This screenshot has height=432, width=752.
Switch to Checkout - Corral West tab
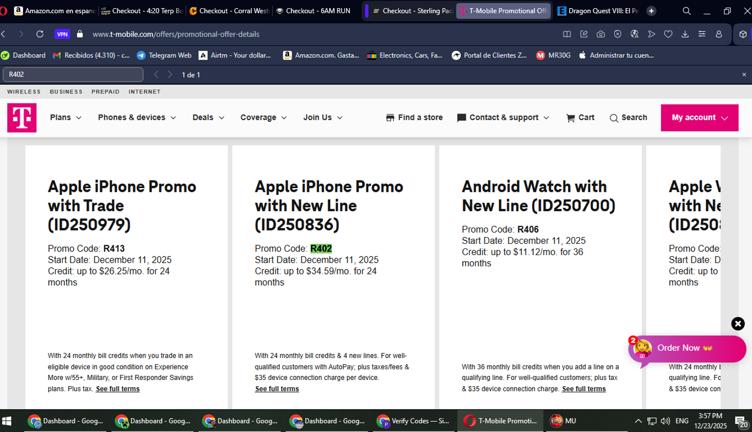(229, 11)
